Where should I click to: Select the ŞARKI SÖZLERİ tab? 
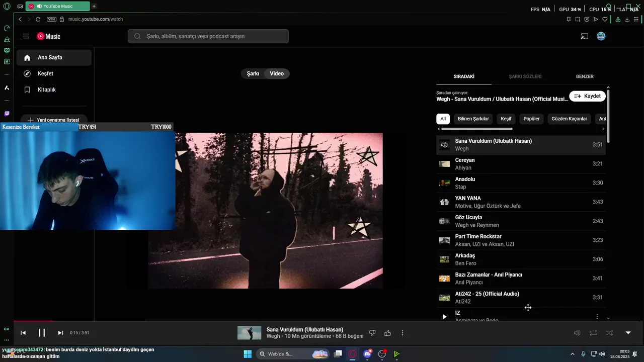pos(525,76)
